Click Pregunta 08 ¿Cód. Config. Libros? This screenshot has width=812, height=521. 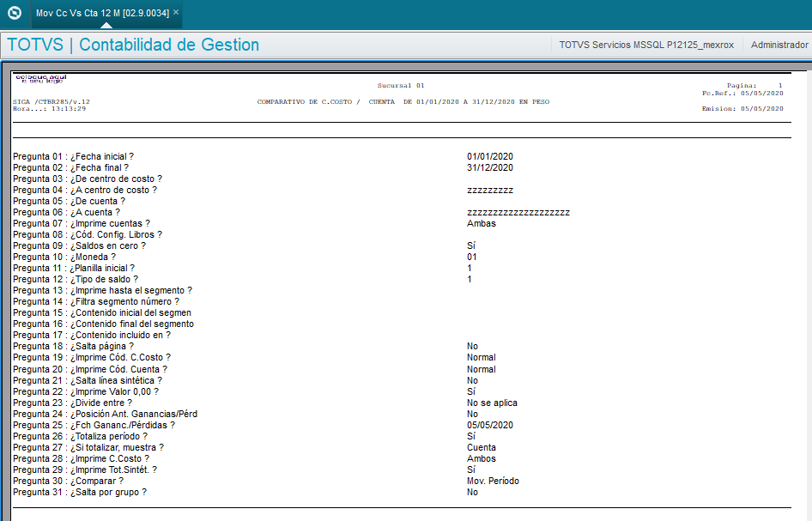(88, 234)
